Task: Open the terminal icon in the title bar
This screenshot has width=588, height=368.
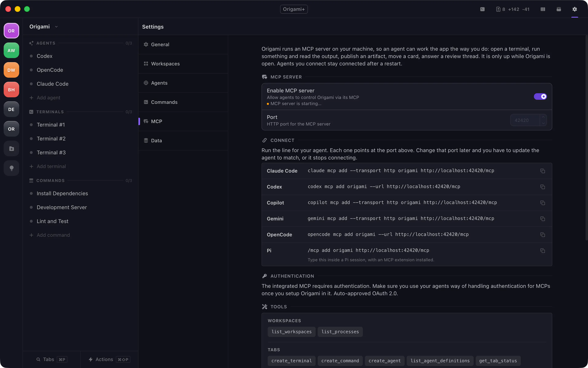Action: (482, 9)
